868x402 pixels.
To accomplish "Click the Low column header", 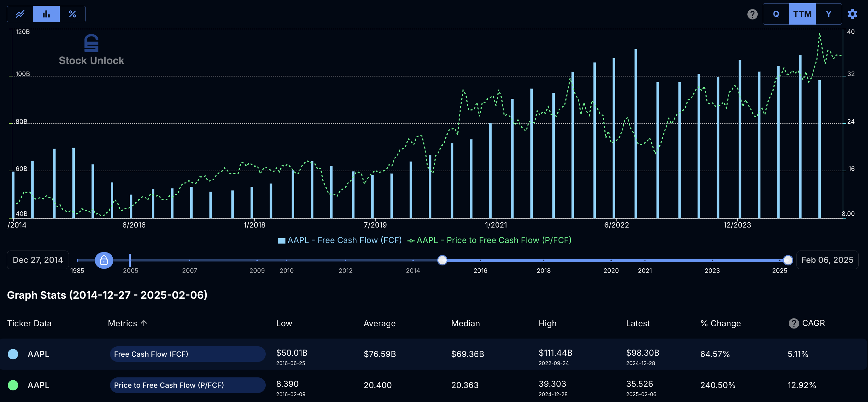I will (x=284, y=323).
